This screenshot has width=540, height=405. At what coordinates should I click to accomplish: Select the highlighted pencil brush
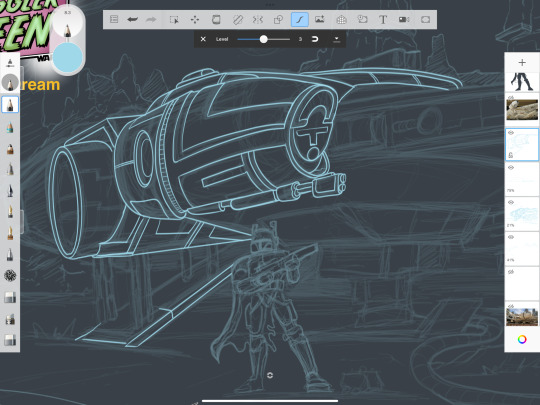click(10, 105)
